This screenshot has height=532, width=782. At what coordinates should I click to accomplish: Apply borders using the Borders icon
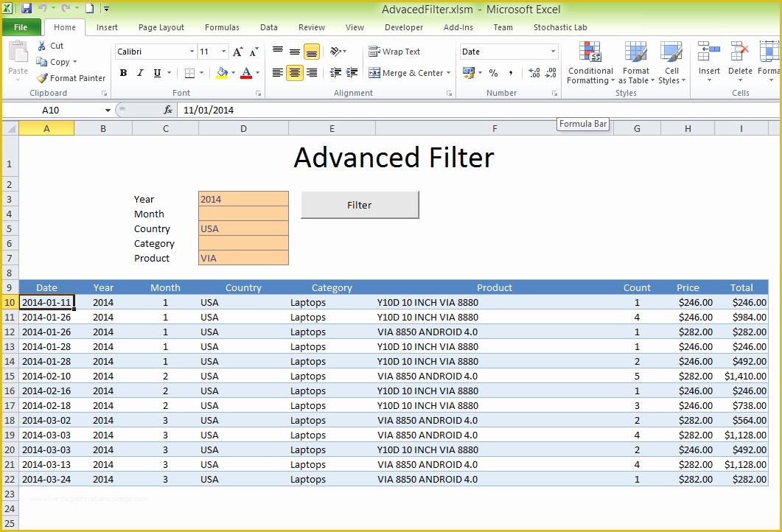[189, 73]
